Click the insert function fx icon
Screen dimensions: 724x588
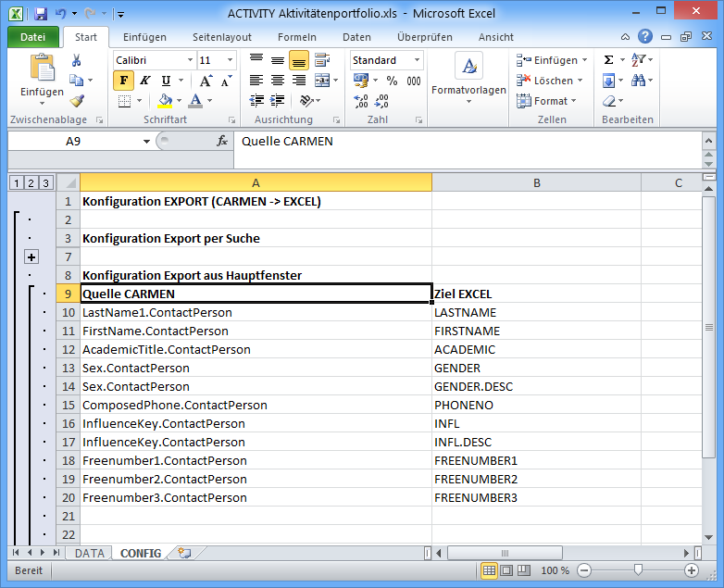coord(222,142)
